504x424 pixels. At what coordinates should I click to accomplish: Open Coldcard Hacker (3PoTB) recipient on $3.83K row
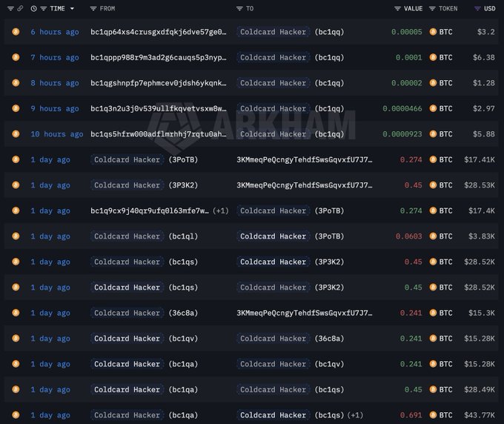273,236
